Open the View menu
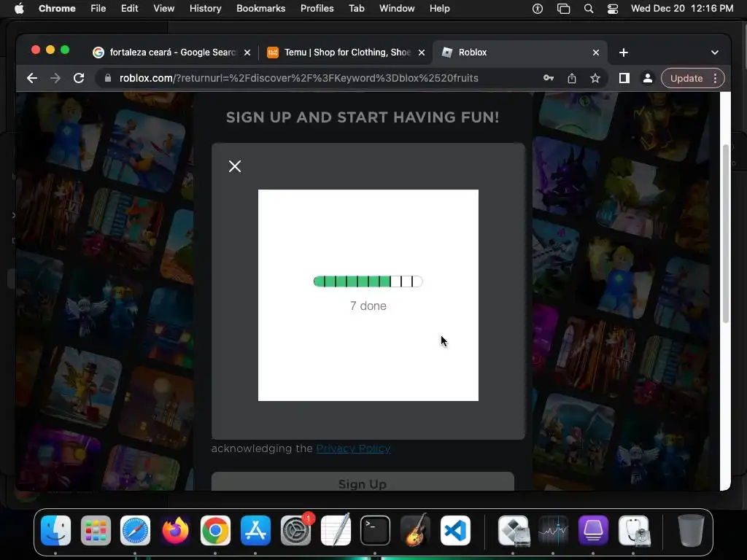Image resolution: width=747 pixels, height=560 pixels. tap(163, 9)
